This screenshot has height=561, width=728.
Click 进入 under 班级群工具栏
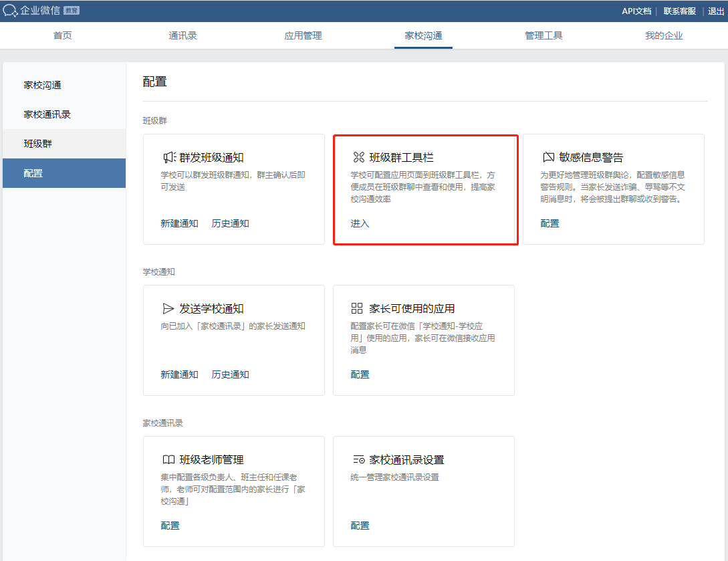[x=360, y=223]
